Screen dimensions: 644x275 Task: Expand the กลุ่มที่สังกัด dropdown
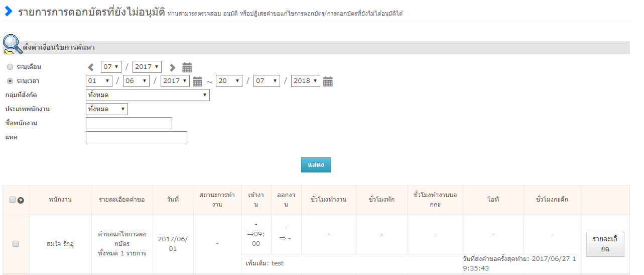(148, 95)
